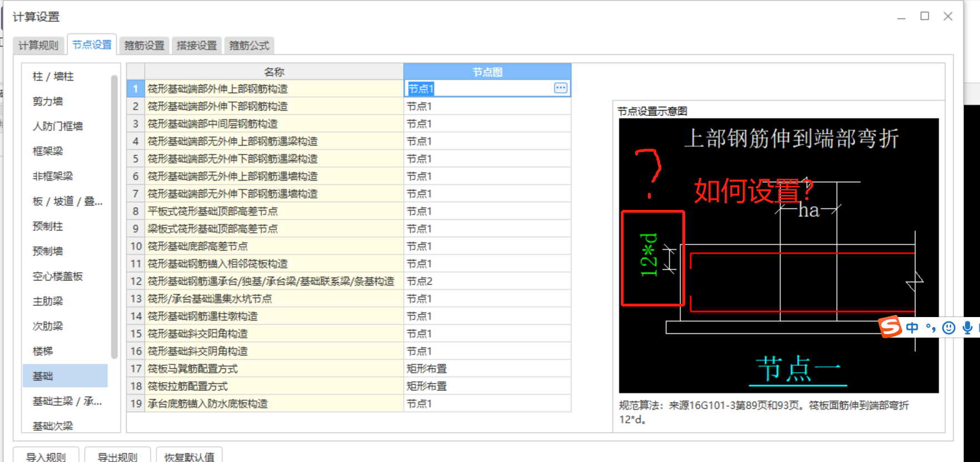Open the 箍筋设置 tab
Image resolution: width=980 pixels, height=462 pixels.
point(144,46)
